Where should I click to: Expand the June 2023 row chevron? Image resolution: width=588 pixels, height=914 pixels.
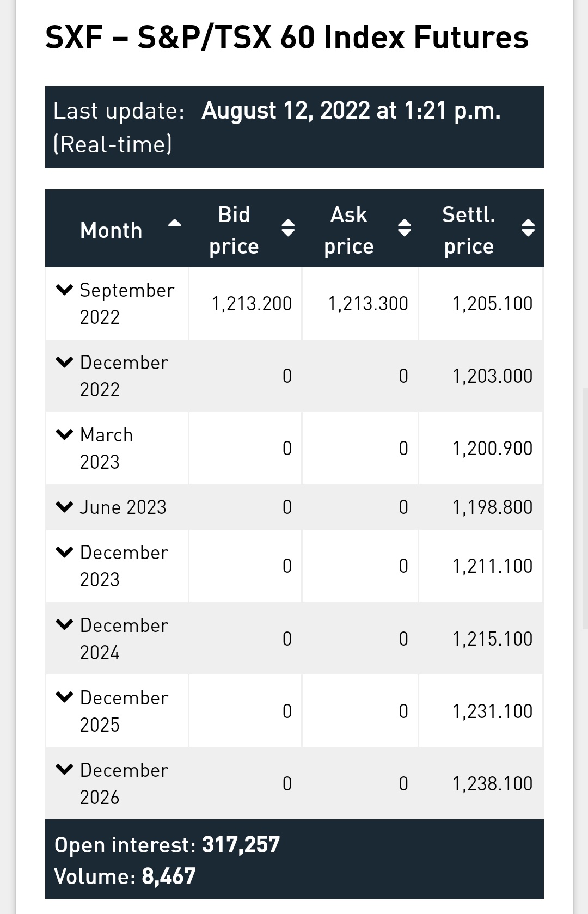64,507
